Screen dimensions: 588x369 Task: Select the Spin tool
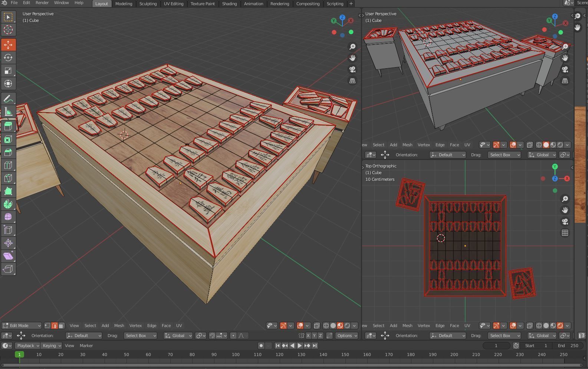tap(8, 204)
